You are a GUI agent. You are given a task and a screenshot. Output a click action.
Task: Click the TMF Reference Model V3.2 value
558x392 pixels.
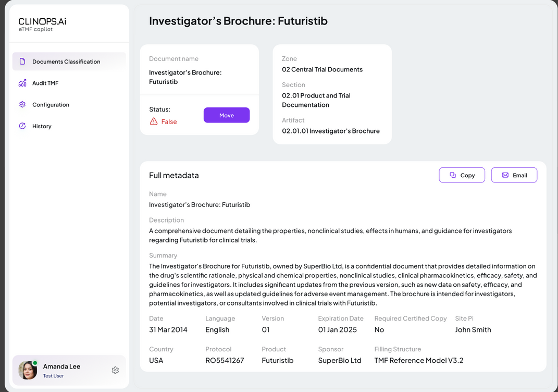[418, 360]
